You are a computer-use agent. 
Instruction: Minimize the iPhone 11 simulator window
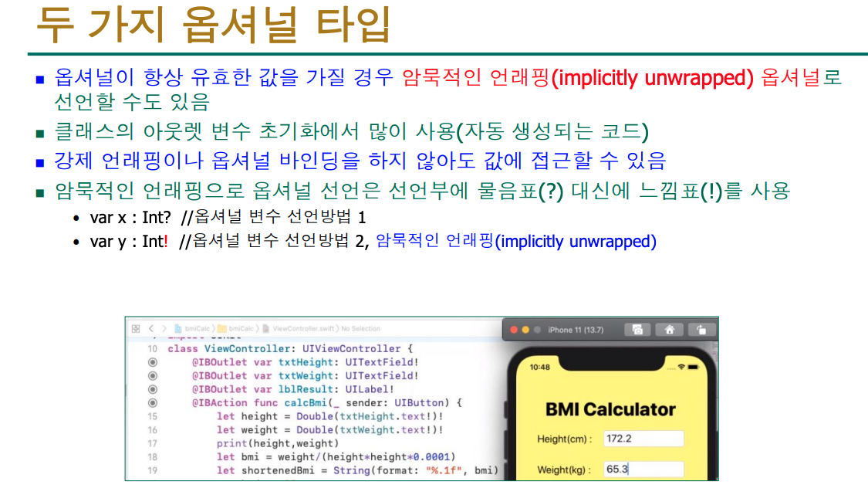[x=525, y=330]
